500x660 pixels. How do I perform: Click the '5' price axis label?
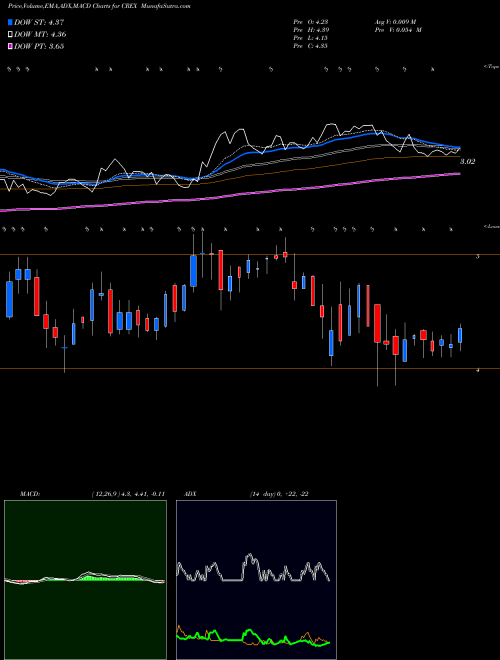[x=477, y=256]
